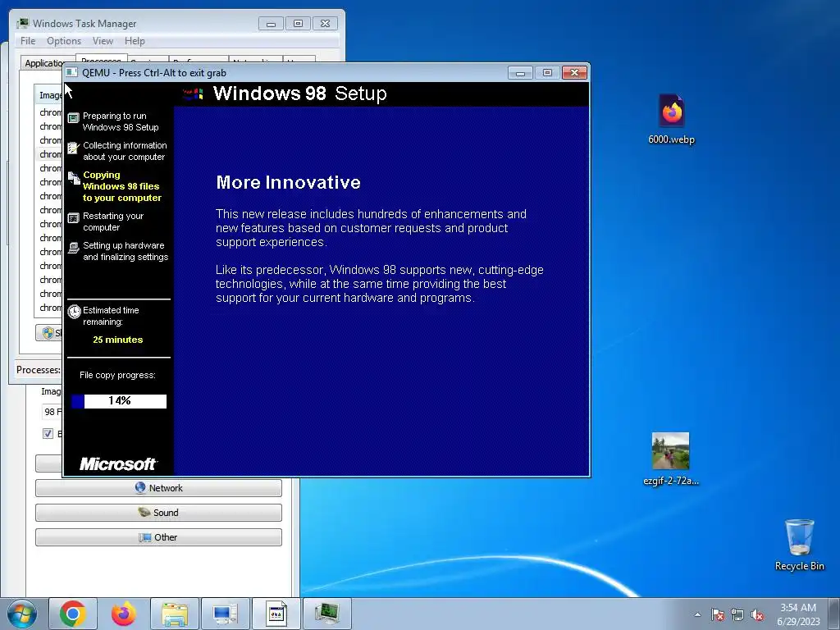The height and width of the screenshot is (630, 840).
Task: Click the 'File copy progress:' label
Action: [117, 375]
